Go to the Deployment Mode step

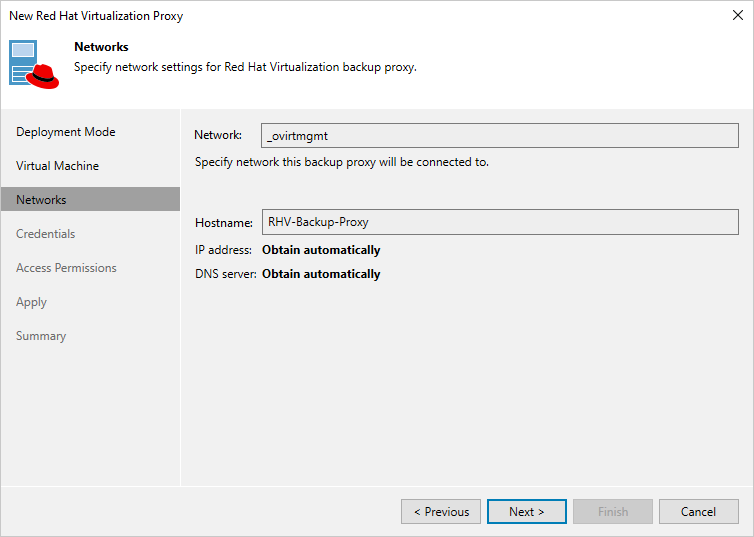pos(66,132)
